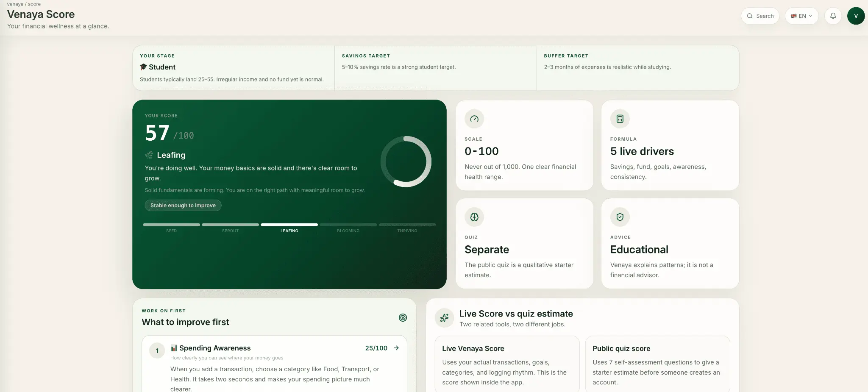
Task: Click the bar chart icon in Spending Awareness
Action: pyautogui.click(x=174, y=348)
